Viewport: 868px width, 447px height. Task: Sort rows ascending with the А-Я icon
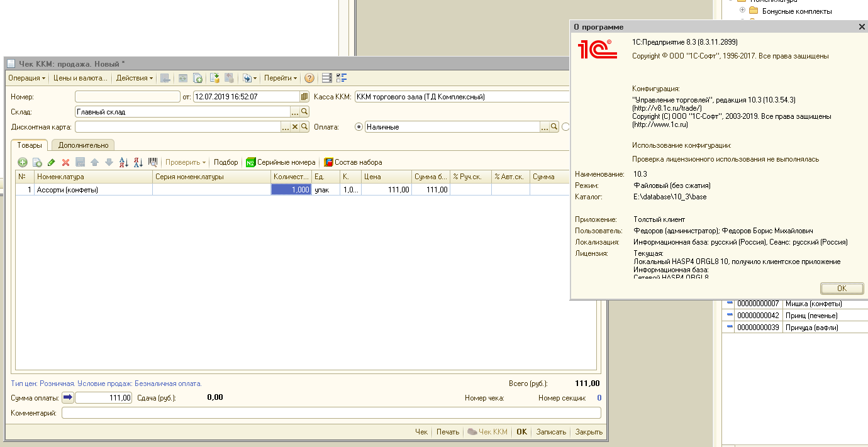[123, 162]
